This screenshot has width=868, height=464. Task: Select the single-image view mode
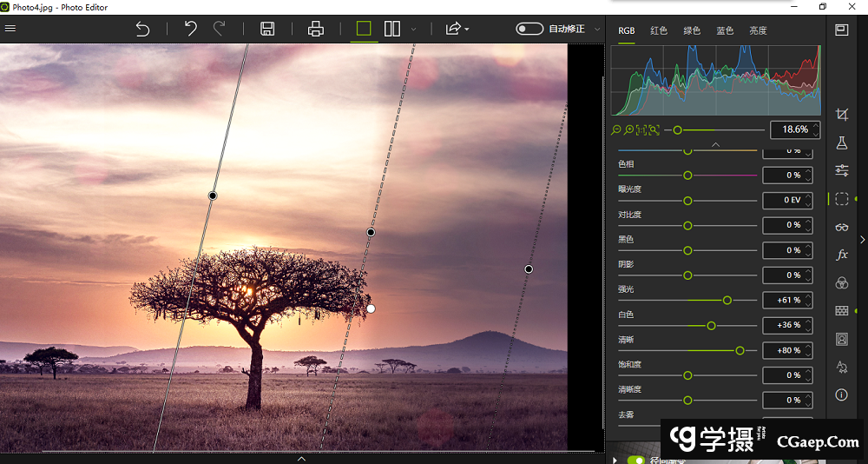click(x=364, y=29)
